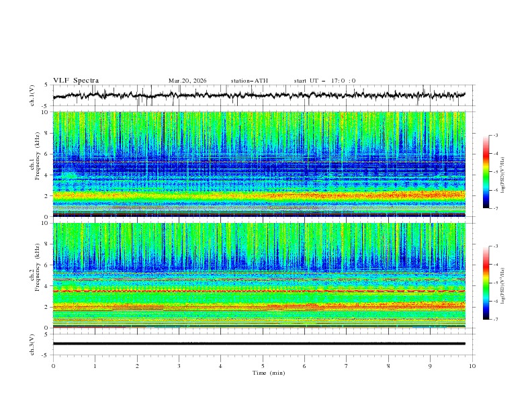The height and width of the screenshot is (411, 532).
Task: Click the ch.3(V) axis label
Action: click(x=33, y=343)
